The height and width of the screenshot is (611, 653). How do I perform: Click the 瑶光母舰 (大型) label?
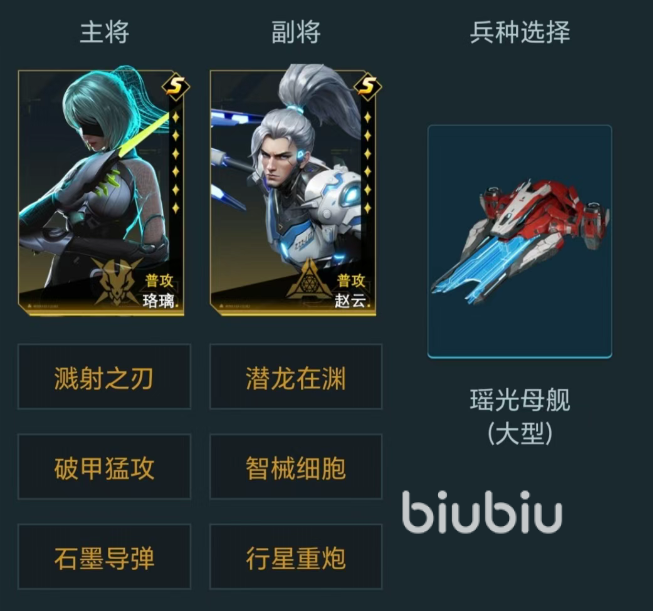pyautogui.click(x=520, y=416)
